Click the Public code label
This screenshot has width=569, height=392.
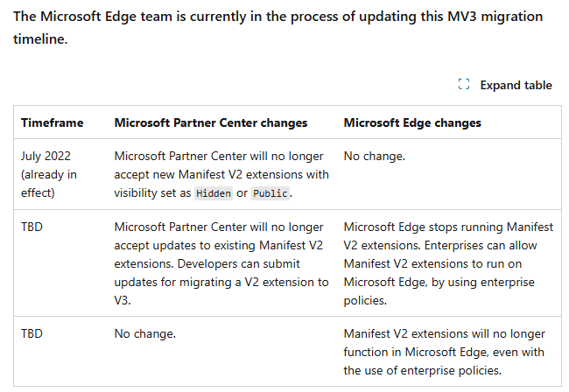point(270,193)
